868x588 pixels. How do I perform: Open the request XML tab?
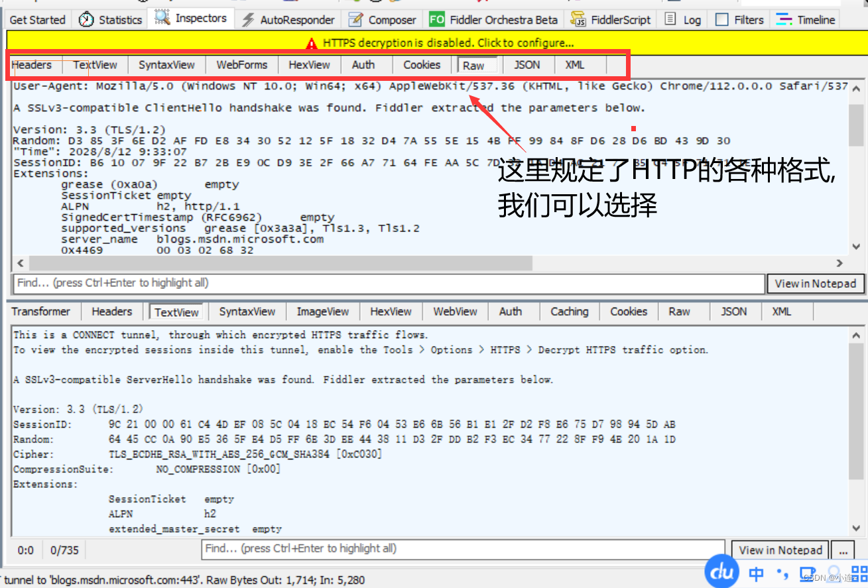575,65
